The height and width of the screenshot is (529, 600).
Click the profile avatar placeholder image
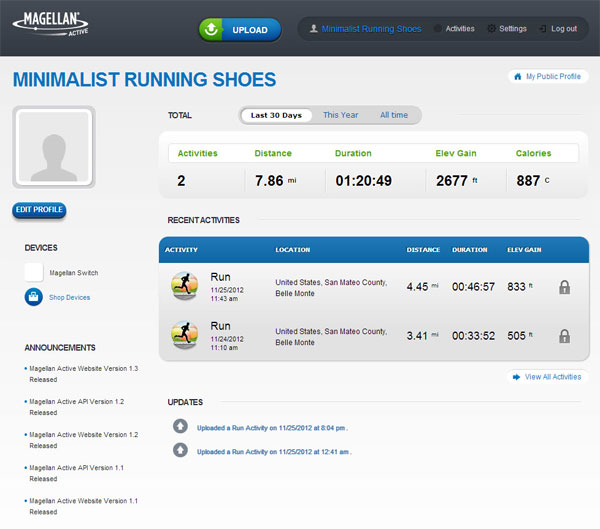54,147
